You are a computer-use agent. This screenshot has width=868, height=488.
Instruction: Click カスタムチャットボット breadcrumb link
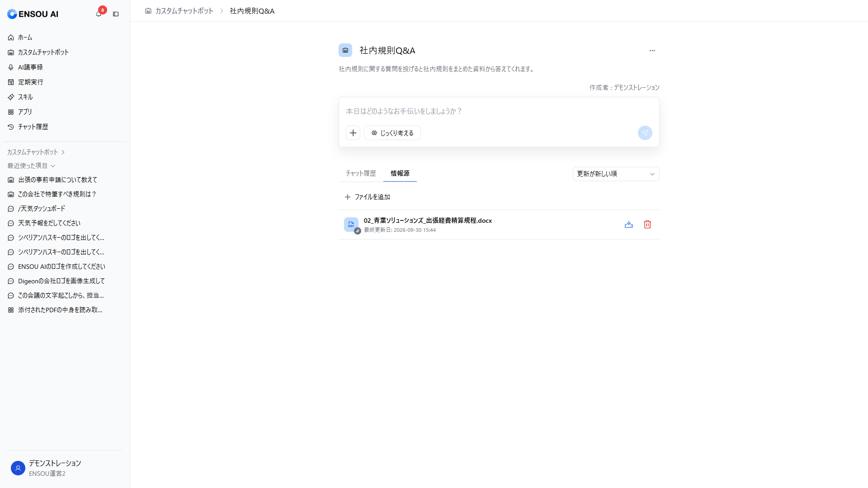[179, 11]
